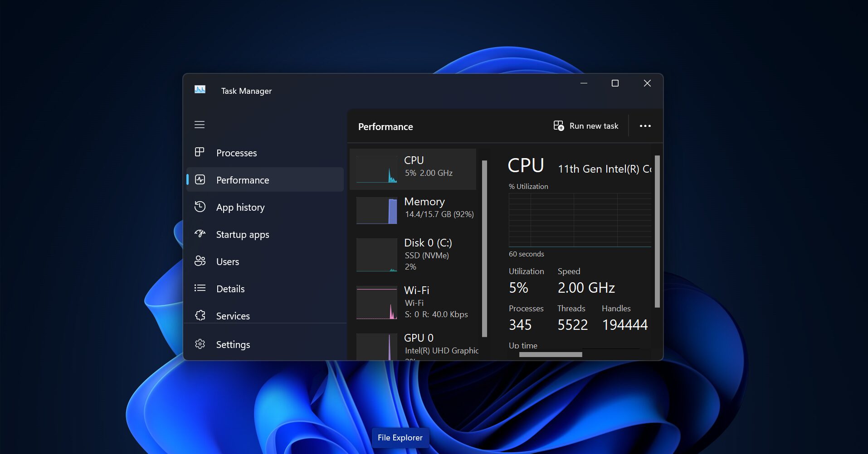Screen dimensions: 868x454
Task: Click the Details list icon
Action: tap(200, 288)
